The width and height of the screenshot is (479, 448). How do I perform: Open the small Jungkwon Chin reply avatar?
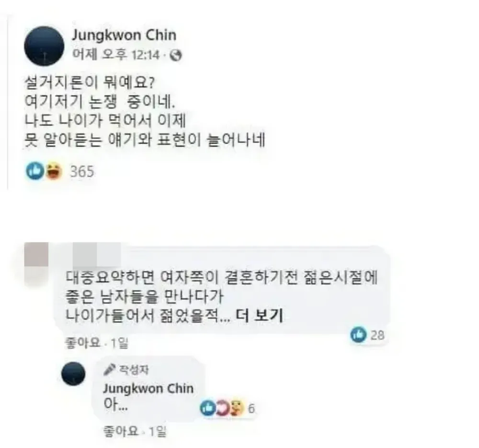[x=73, y=374]
